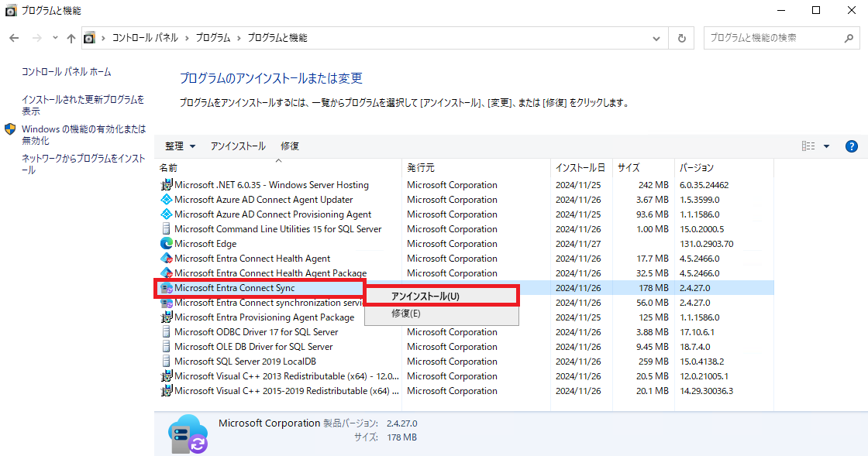Screen dimensions: 868x456
Task: Click the プログラム breadcrumb
Action: coord(212,38)
